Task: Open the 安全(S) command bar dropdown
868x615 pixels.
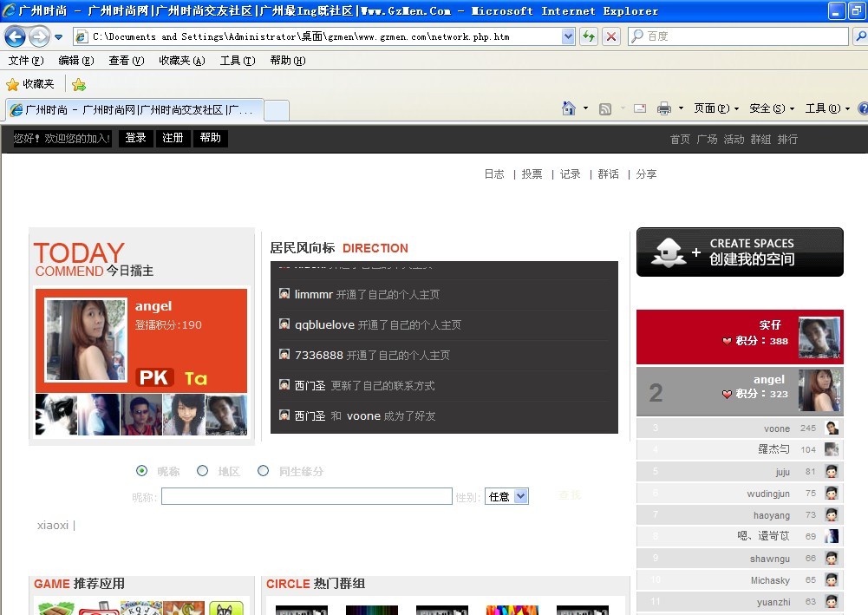Action: pyautogui.click(x=772, y=108)
